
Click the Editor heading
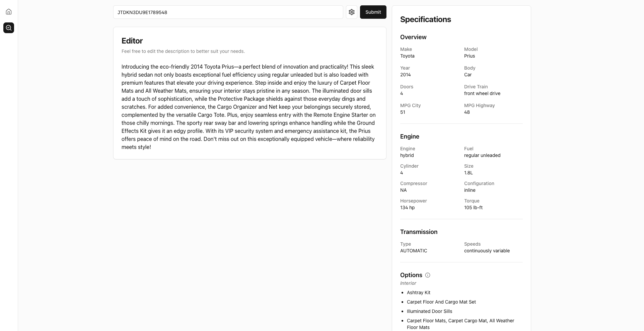[132, 41]
